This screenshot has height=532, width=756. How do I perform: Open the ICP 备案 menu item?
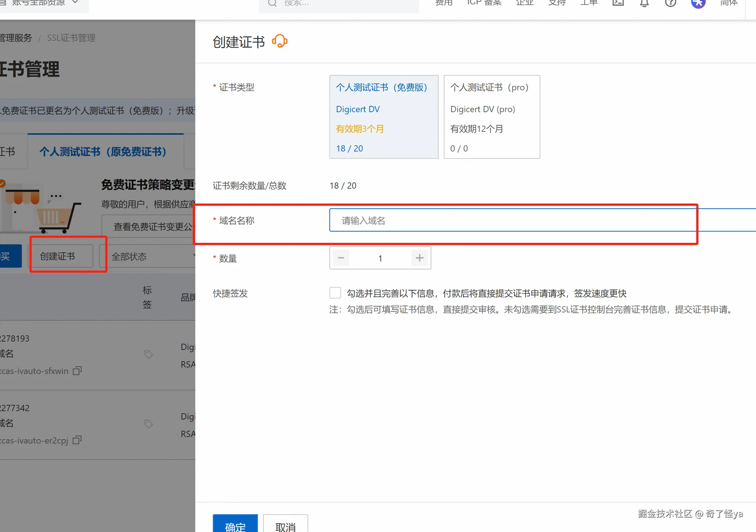[x=484, y=3]
